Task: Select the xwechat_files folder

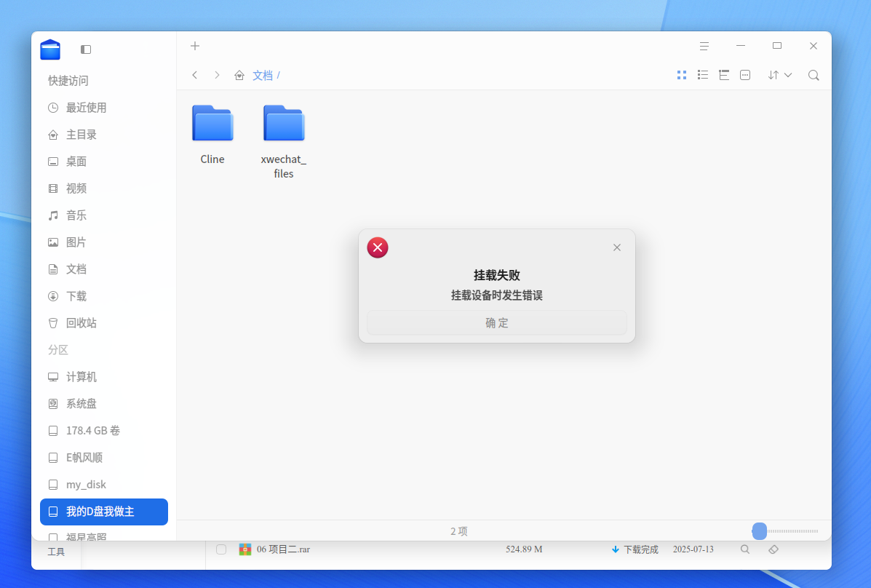Action: pyautogui.click(x=284, y=142)
